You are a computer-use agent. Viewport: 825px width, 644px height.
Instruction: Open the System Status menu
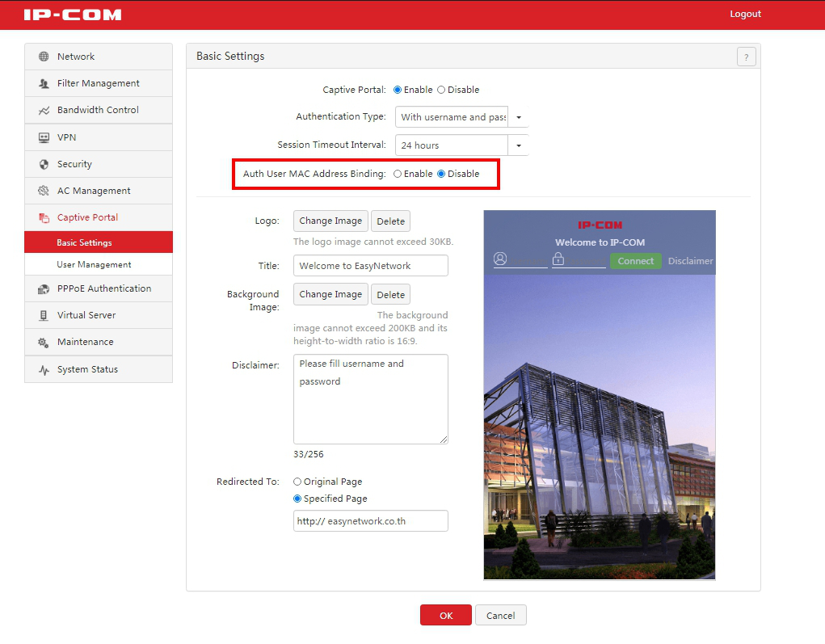coord(99,369)
